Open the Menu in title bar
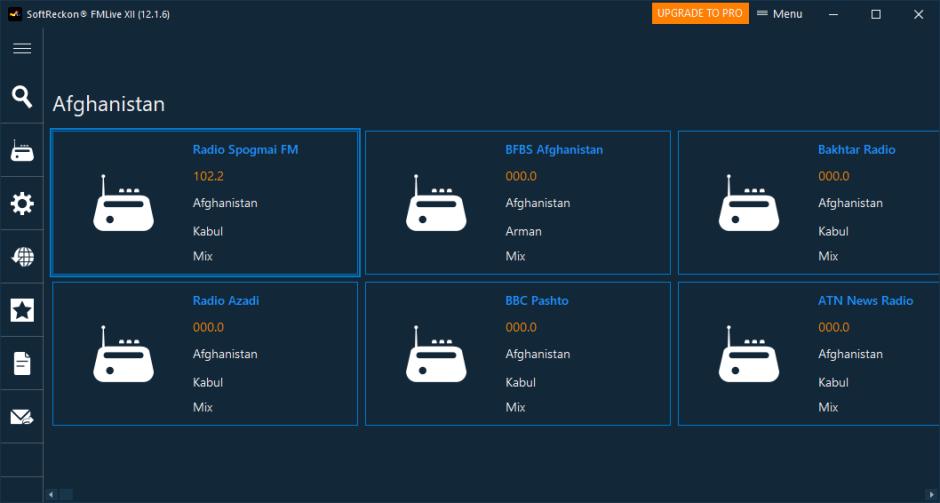The height and width of the screenshot is (503, 940). 779,13
